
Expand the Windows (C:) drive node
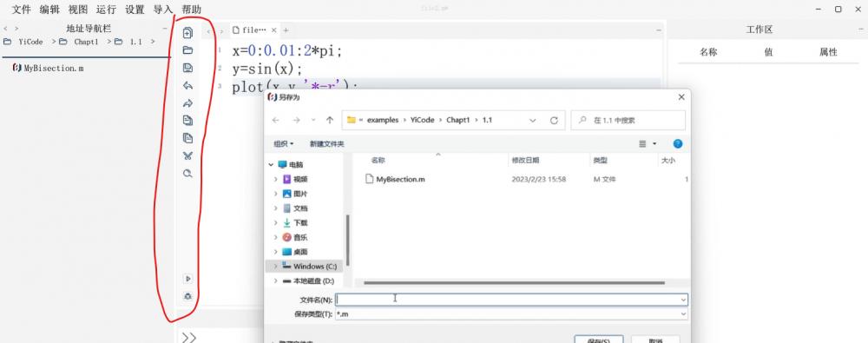(276, 267)
